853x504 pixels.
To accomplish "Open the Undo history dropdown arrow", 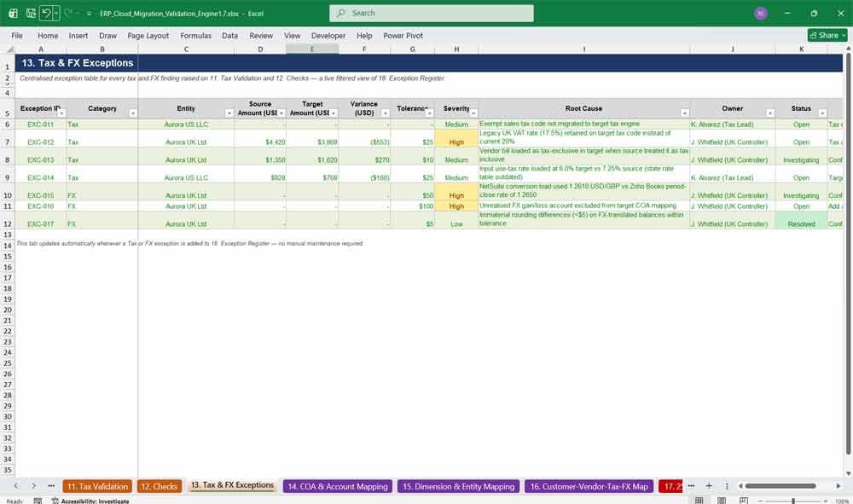I will click(56, 13).
